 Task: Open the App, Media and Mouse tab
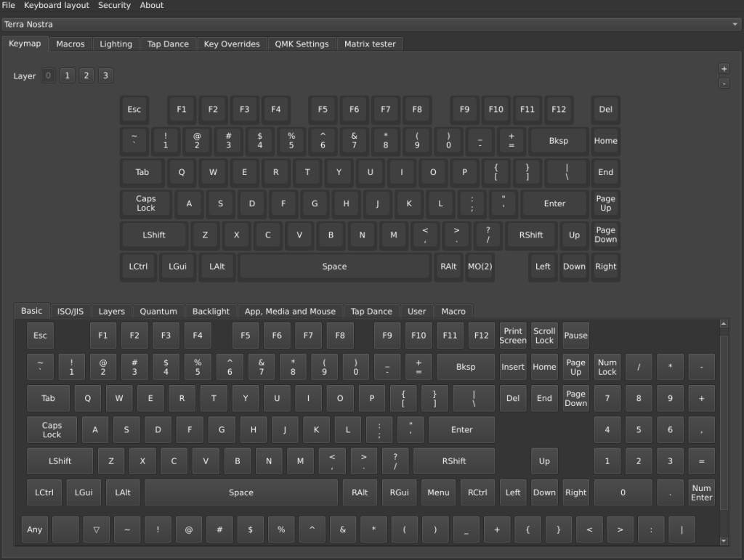pos(290,311)
